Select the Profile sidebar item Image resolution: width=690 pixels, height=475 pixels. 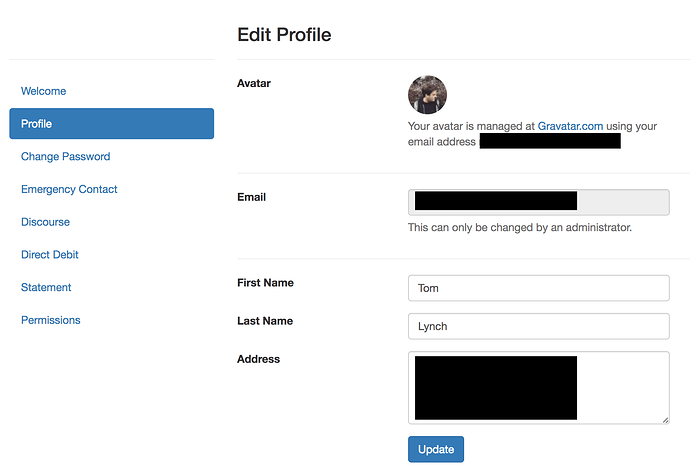click(112, 124)
